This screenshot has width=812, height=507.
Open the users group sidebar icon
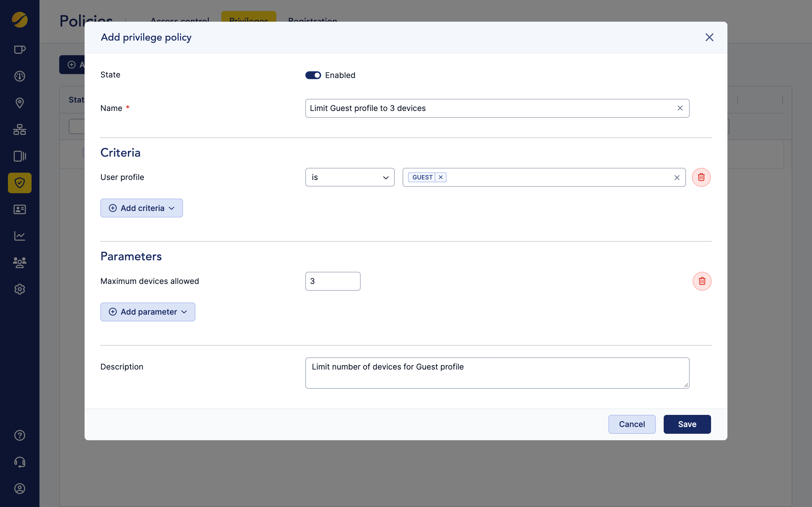click(x=19, y=263)
